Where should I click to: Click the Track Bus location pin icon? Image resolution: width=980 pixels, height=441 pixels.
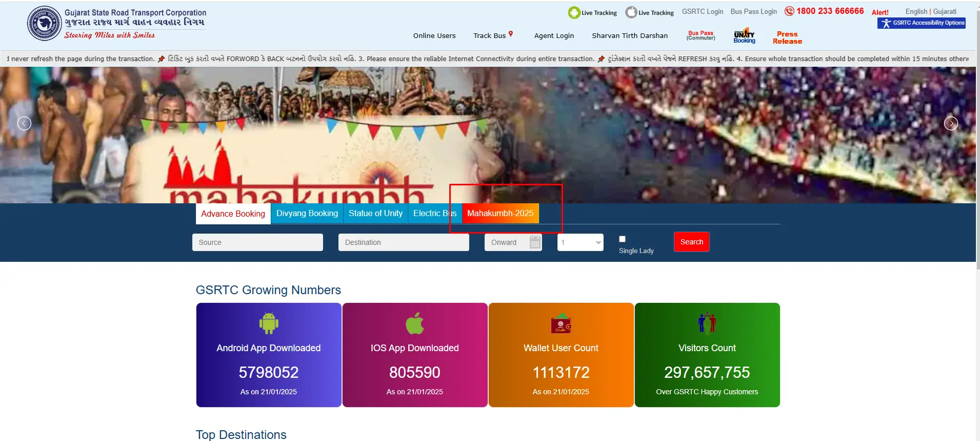pos(511,34)
